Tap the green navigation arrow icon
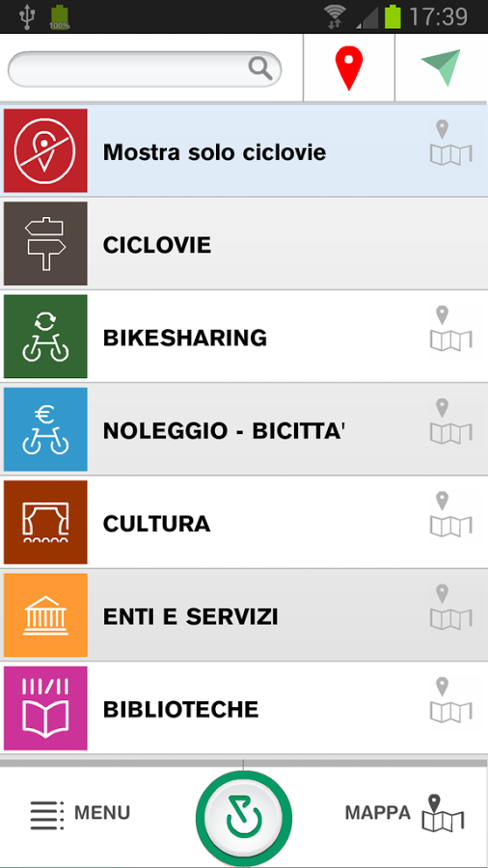The image size is (488, 868). click(442, 68)
